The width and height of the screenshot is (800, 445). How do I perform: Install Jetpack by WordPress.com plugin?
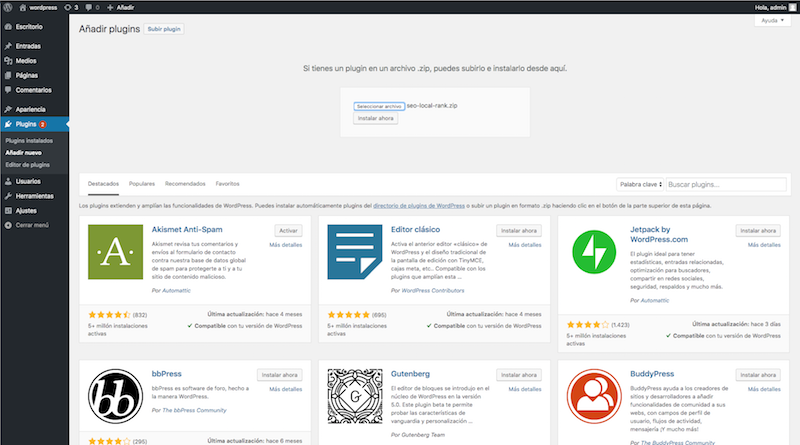[x=758, y=231]
